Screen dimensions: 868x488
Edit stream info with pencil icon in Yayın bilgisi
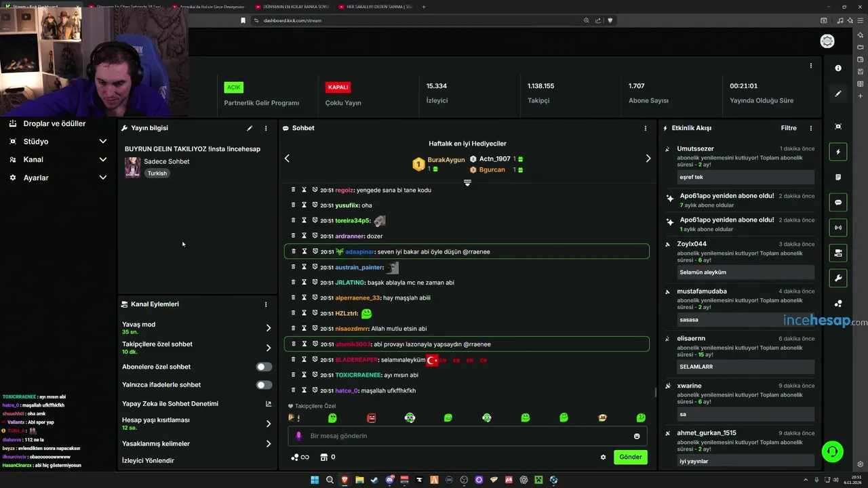click(250, 128)
